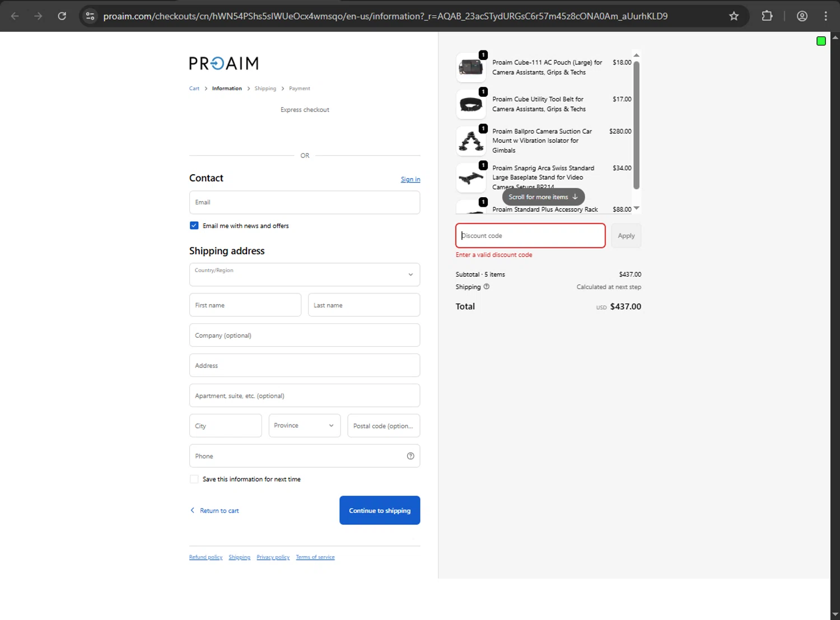Click the Snaprig Baseplate Stand thumbnail
The width and height of the screenshot is (840, 620).
(471, 178)
